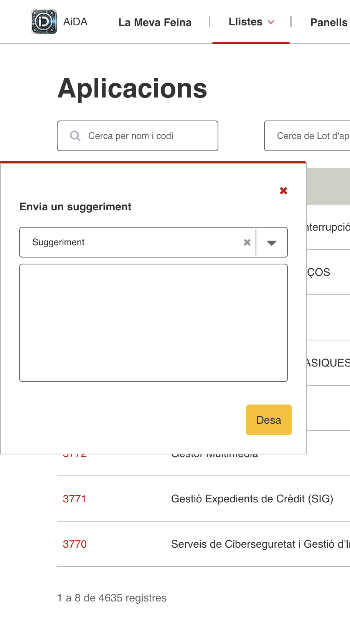Click the Envia un suggeriment dialog title
The width and height of the screenshot is (350, 644).
pos(76,207)
